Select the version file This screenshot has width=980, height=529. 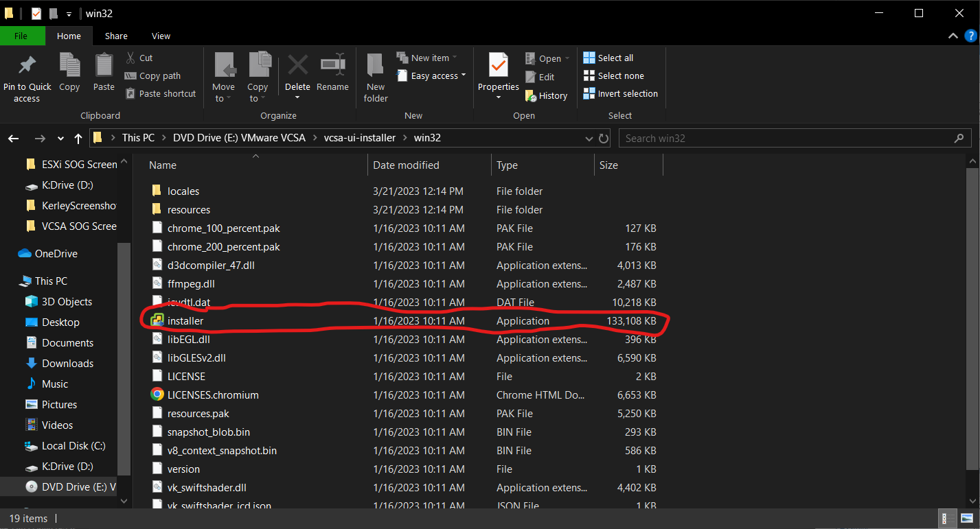(x=183, y=469)
